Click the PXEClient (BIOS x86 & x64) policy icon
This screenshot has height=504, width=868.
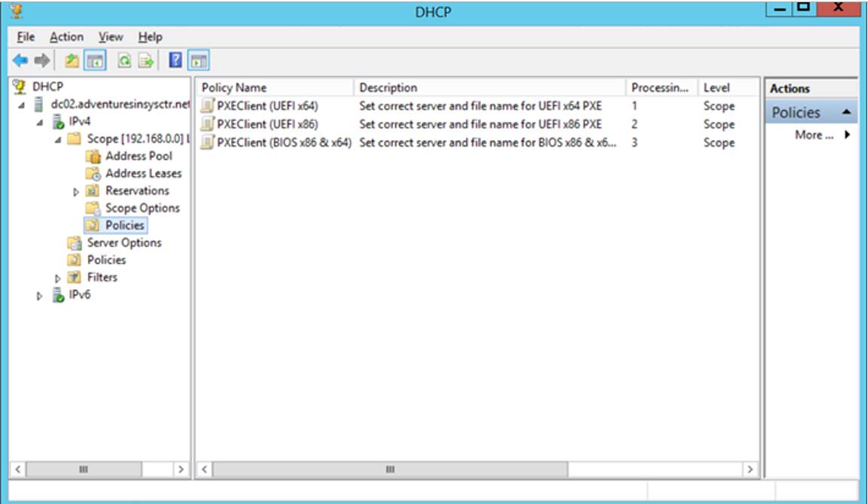207,141
